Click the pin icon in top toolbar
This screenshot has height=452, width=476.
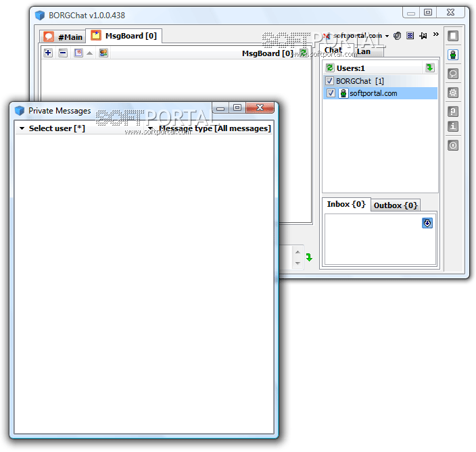(423, 36)
